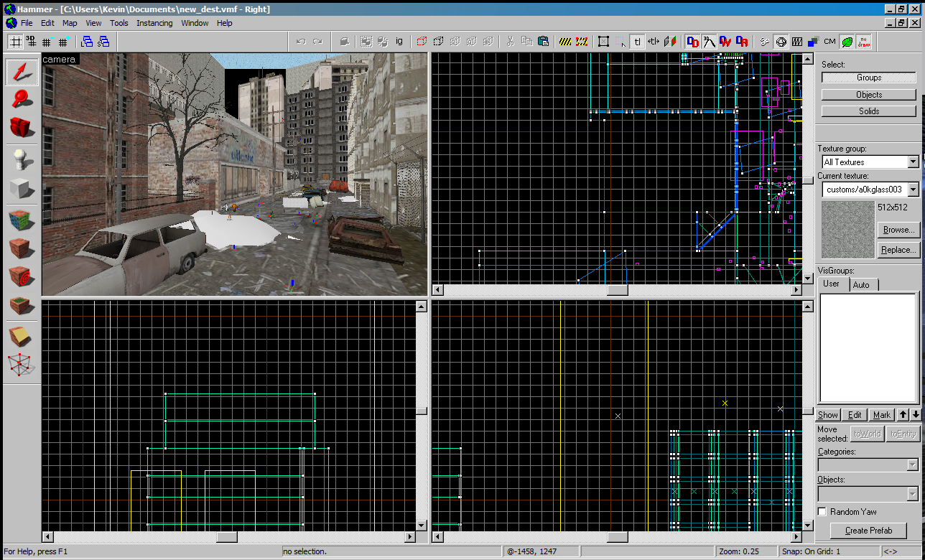Click the Undo arrow
925x560 pixels.
(302, 42)
